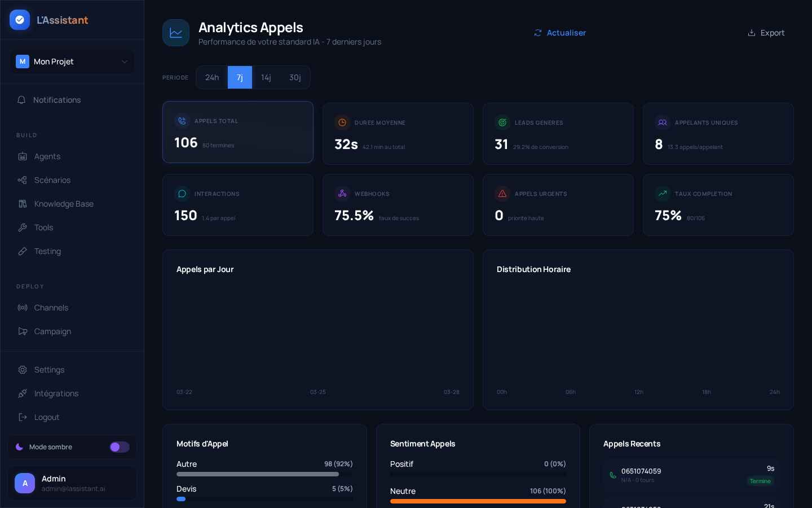This screenshot has width=812, height=508.
Task: Click the Agents sidebar icon
Action: (x=23, y=156)
